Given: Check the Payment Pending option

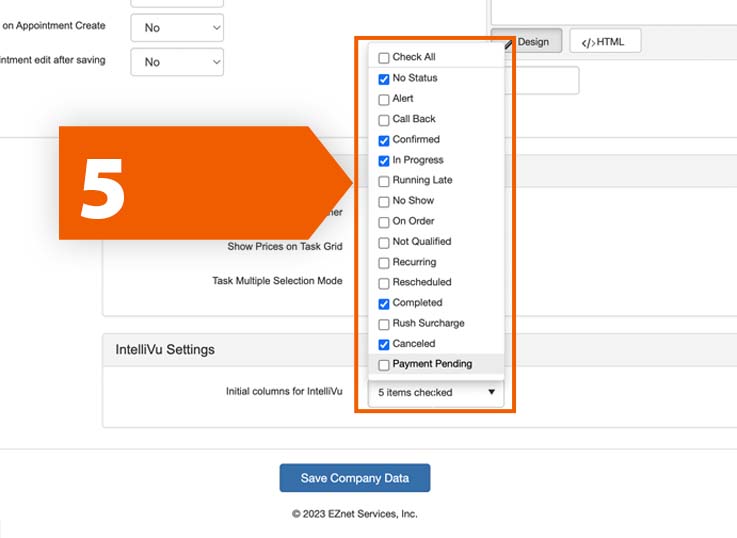Looking at the screenshot, I should [x=384, y=365].
